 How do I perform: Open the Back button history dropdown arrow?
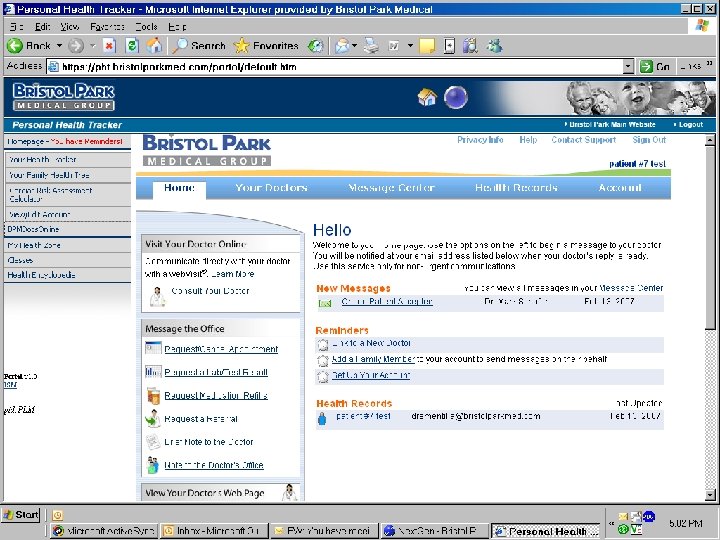pos(59,45)
